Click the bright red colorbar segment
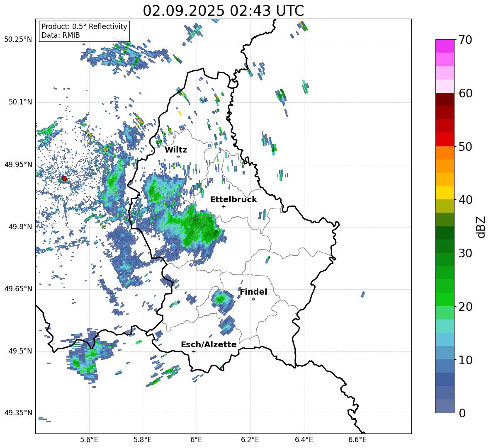The width and height of the screenshot is (491, 448). tap(445, 140)
